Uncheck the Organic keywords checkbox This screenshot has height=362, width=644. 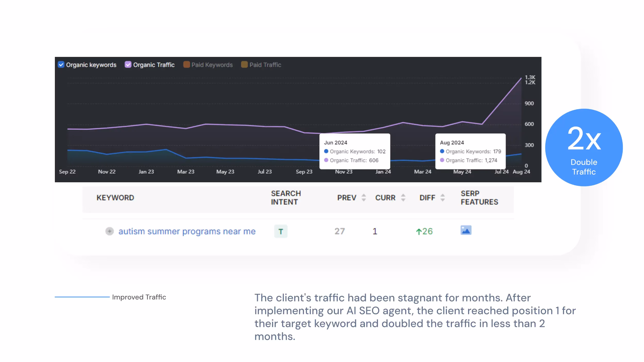(x=61, y=65)
